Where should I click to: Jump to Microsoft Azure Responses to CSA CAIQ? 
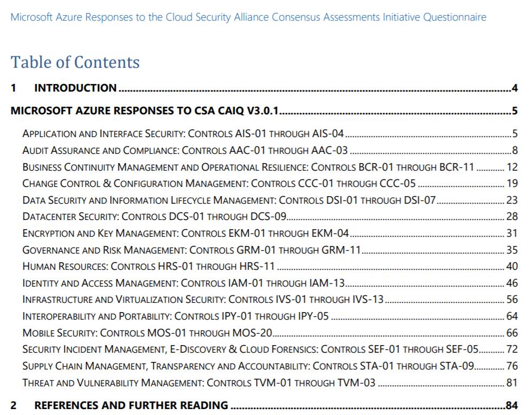264,111
